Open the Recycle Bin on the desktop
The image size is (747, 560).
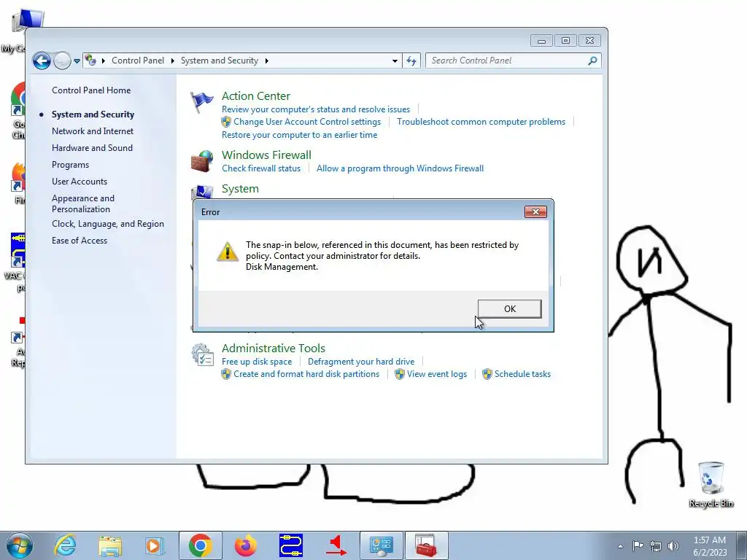tap(711, 484)
